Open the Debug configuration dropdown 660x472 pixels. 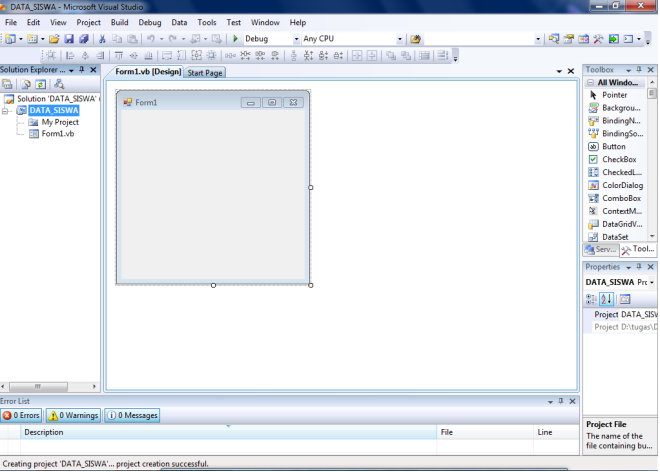296,39
